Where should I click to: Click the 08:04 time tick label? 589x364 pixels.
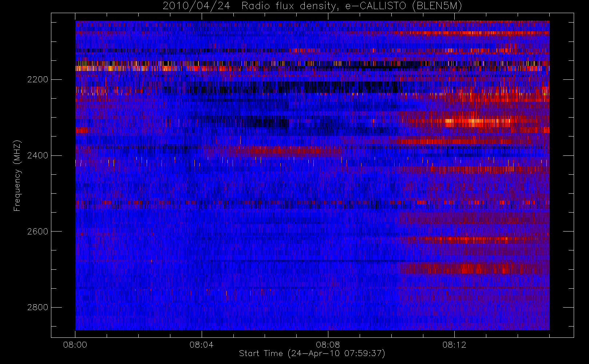[201, 345]
